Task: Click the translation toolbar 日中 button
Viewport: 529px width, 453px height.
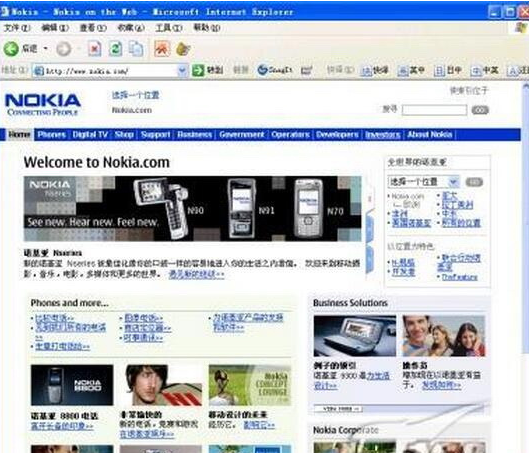Action: coord(448,70)
